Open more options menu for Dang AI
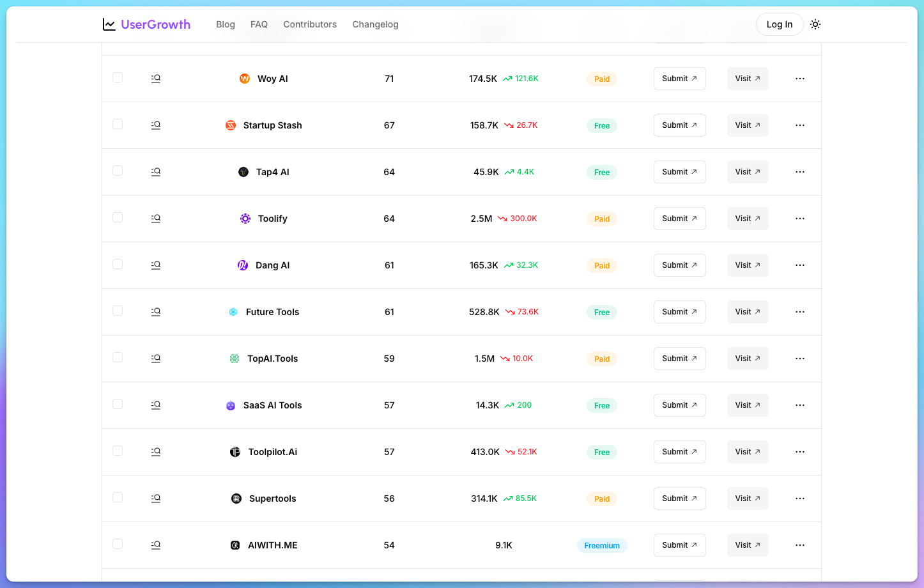 [x=800, y=265]
